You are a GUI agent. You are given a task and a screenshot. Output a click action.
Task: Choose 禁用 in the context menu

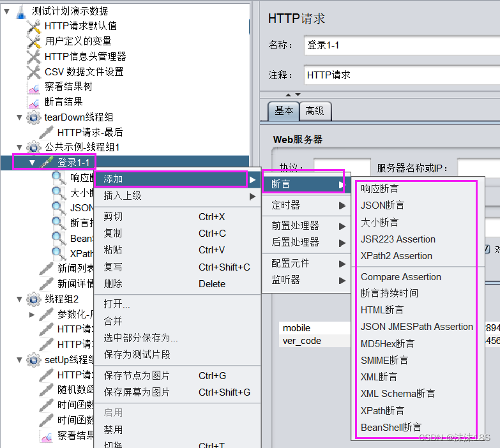(178, 430)
